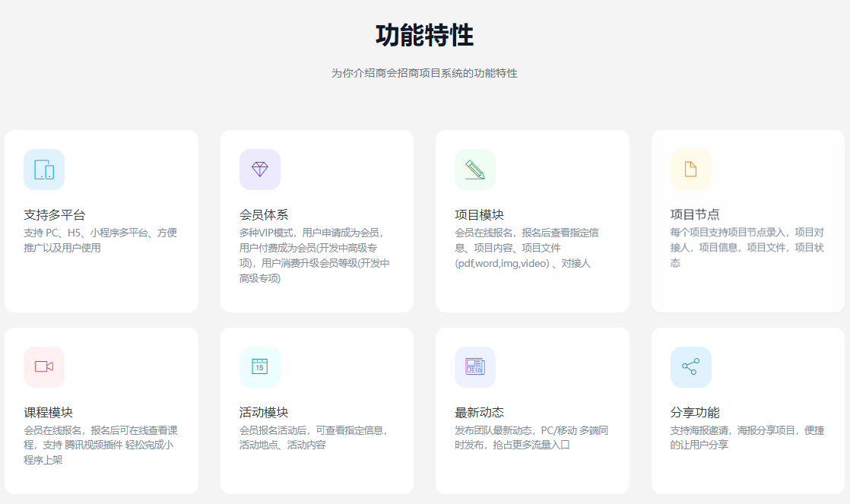The height and width of the screenshot is (504, 850).
Task: Click the 课程模块 title text
Action: pyautogui.click(x=48, y=413)
